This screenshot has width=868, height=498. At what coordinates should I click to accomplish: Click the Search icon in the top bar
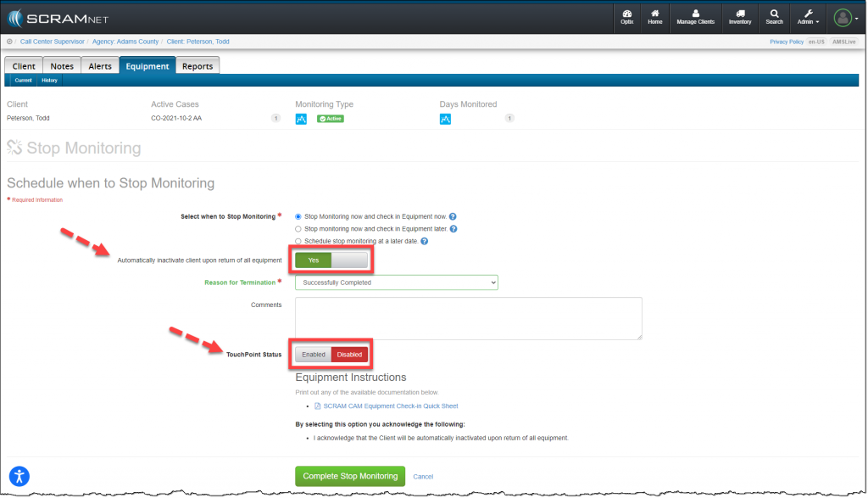point(774,17)
